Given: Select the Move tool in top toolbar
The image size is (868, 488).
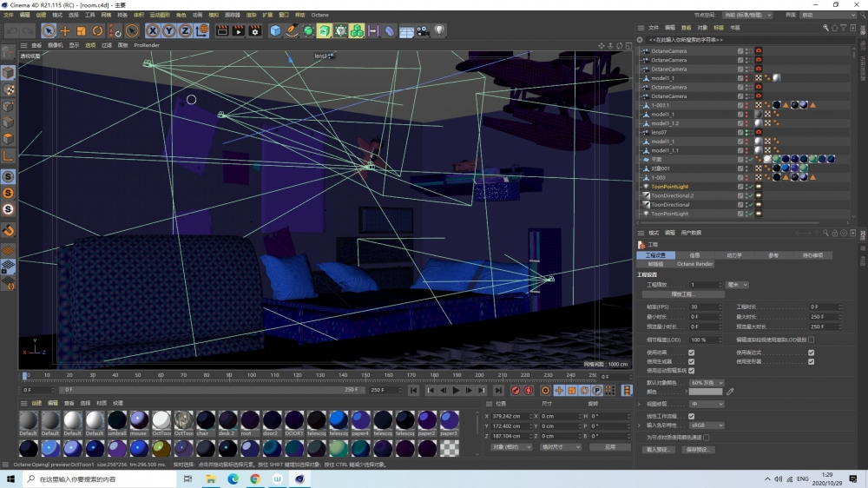Looking at the screenshot, I should click(65, 31).
